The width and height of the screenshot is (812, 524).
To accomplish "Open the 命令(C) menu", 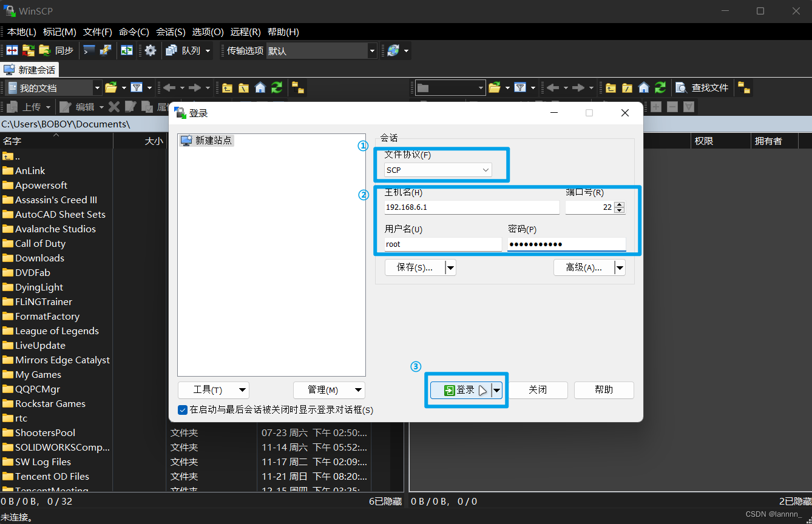I will tap(134, 32).
